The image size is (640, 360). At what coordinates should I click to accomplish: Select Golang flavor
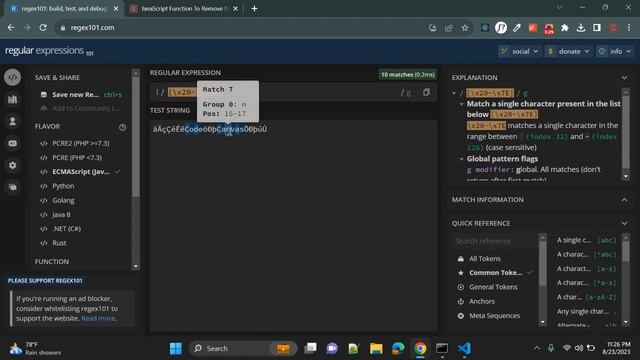tap(57, 200)
